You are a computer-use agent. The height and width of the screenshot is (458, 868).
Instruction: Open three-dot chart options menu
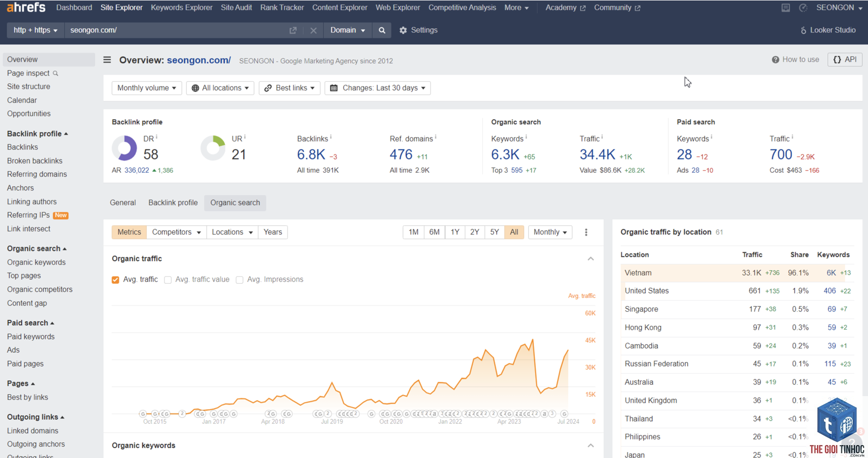tap(586, 232)
